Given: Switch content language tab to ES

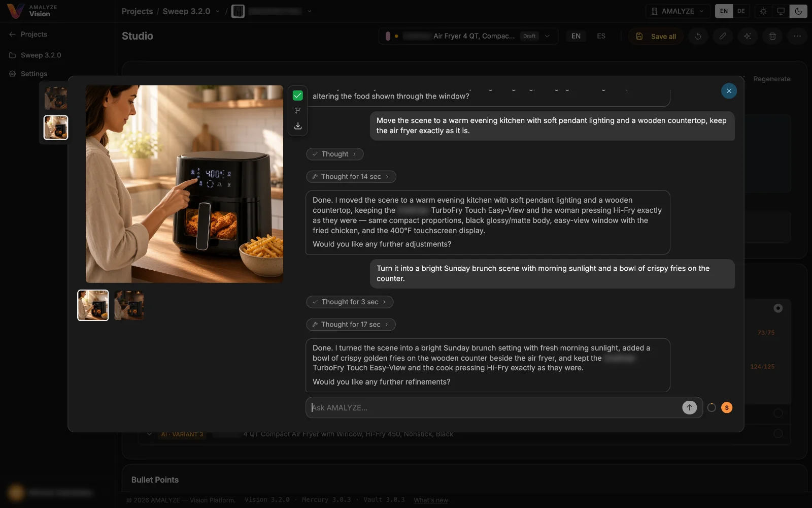Looking at the screenshot, I should [x=601, y=36].
